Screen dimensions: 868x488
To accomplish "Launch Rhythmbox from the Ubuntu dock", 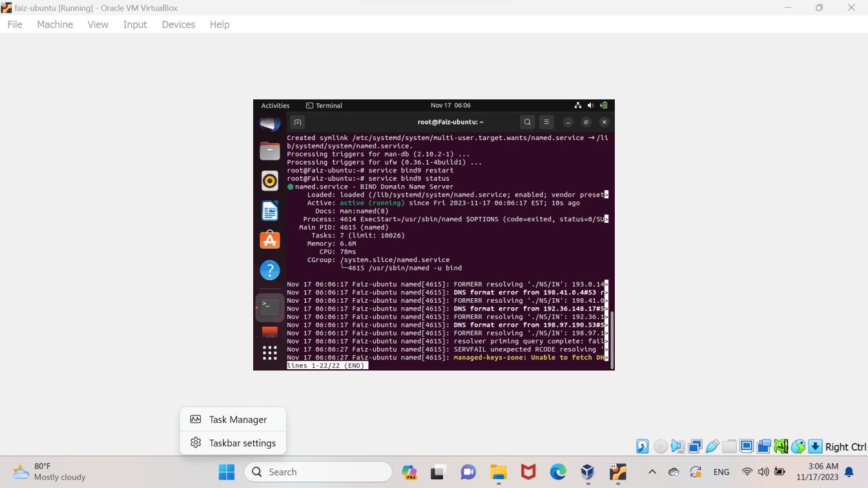I will [x=270, y=181].
